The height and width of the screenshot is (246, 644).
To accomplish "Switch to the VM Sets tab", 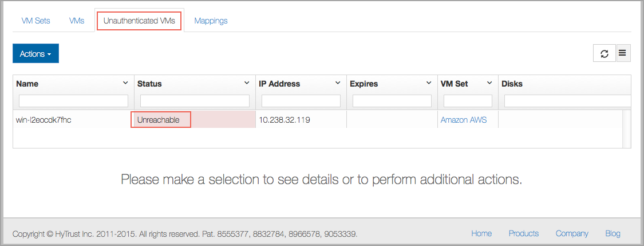I will click(x=35, y=21).
